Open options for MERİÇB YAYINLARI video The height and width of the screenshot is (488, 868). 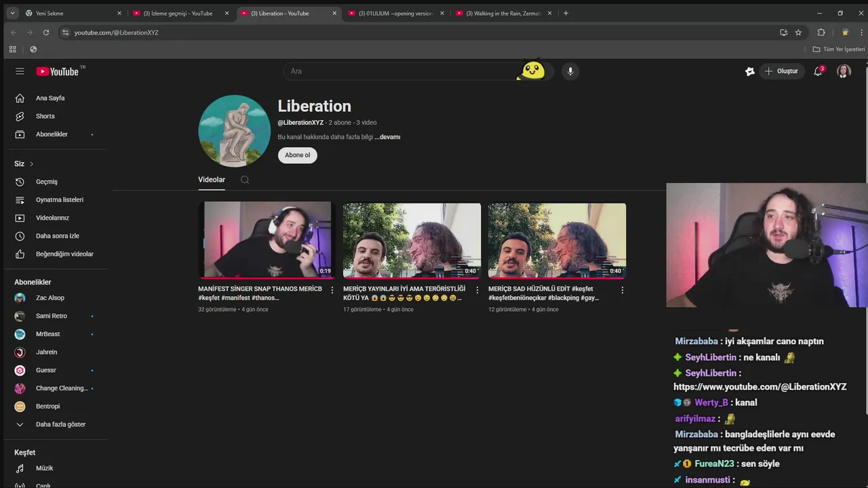477,290
